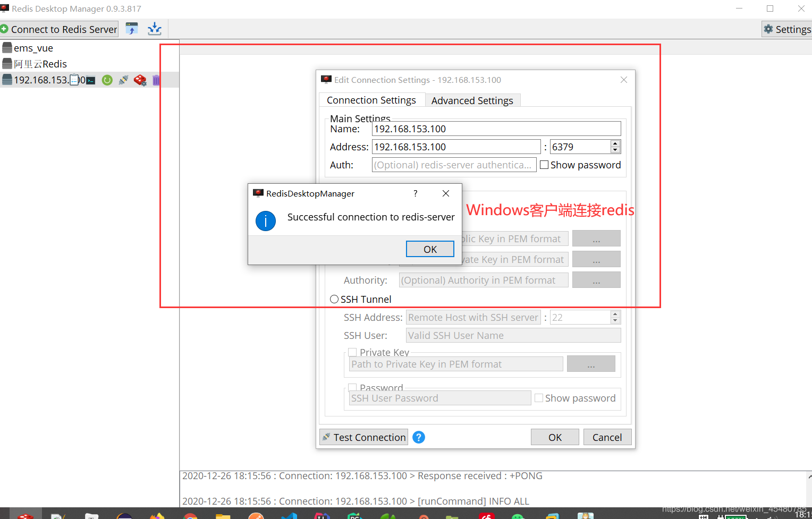812x519 pixels.
Task: Decrease the Redis port number with down arrow
Action: click(x=615, y=150)
